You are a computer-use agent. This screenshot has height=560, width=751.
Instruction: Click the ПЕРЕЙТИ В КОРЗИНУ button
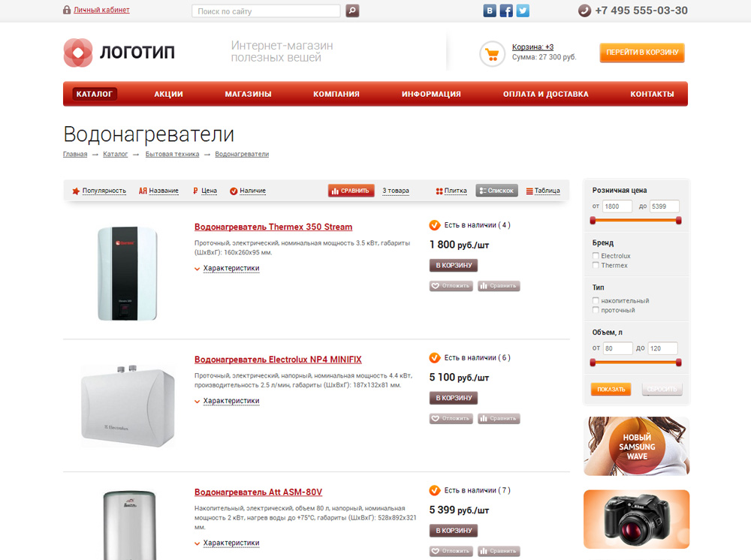click(x=642, y=53)
